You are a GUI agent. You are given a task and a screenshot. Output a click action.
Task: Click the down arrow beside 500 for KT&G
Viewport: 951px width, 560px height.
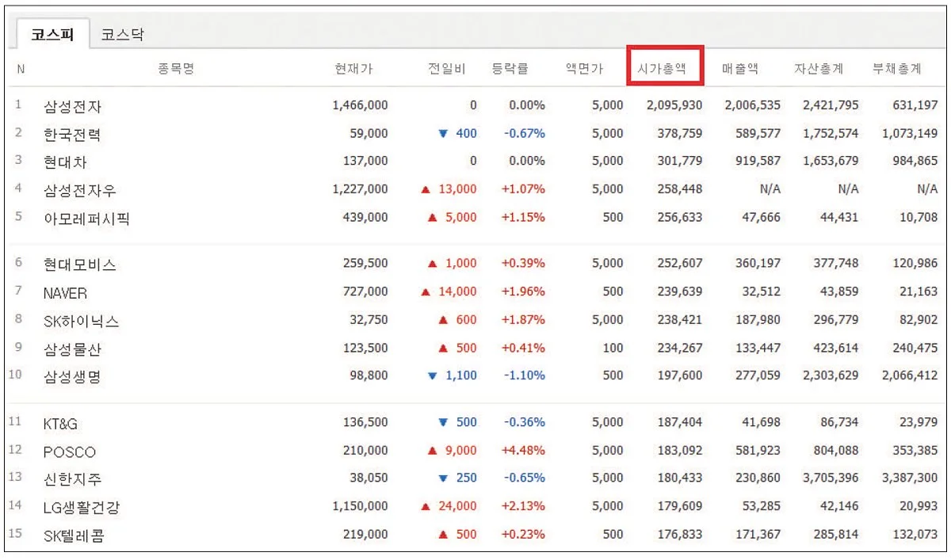(x=443, y=423)
